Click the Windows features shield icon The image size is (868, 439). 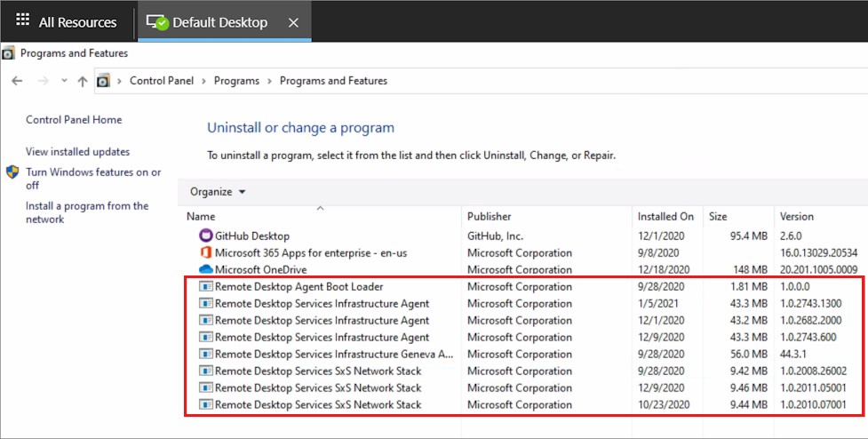coord(12,172)
